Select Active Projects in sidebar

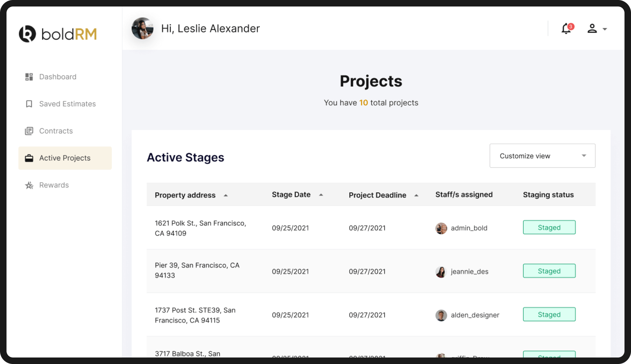(x=65, y=158)
